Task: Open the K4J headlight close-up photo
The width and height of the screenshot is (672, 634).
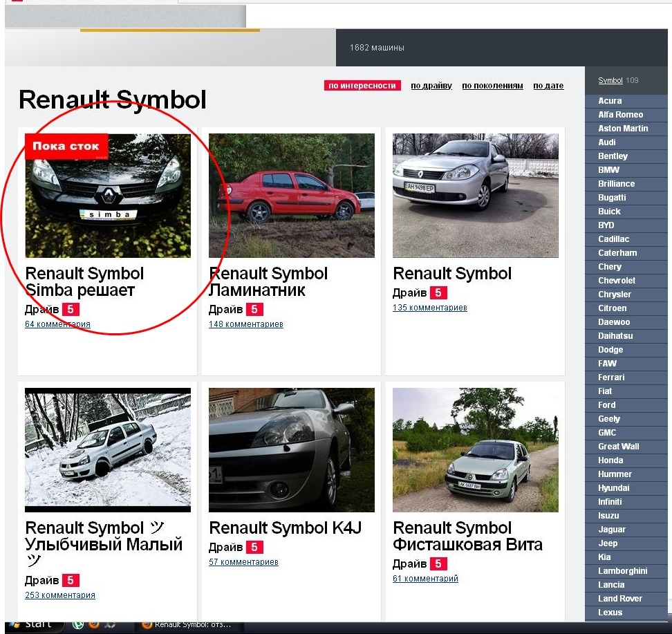Action: point(292,449)
